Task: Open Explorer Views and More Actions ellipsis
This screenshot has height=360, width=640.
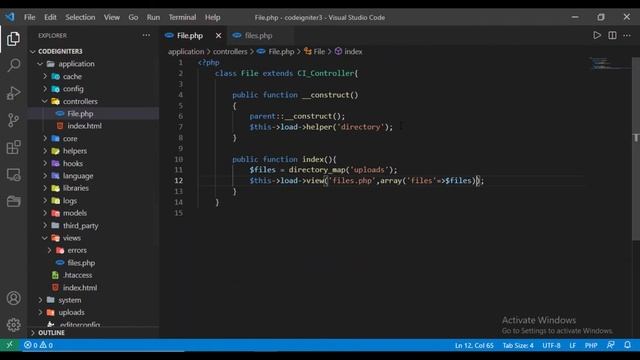Action: point(146,36)
